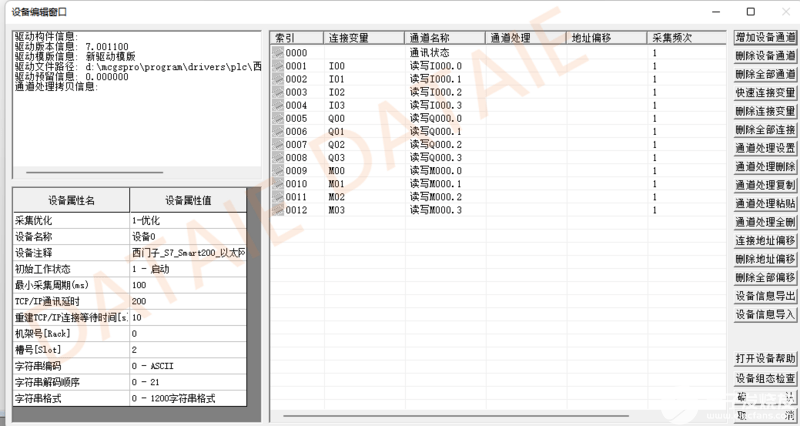
Task: Click 设备信息导入 button
Action: pyautogui.click(x=765, y=314)
